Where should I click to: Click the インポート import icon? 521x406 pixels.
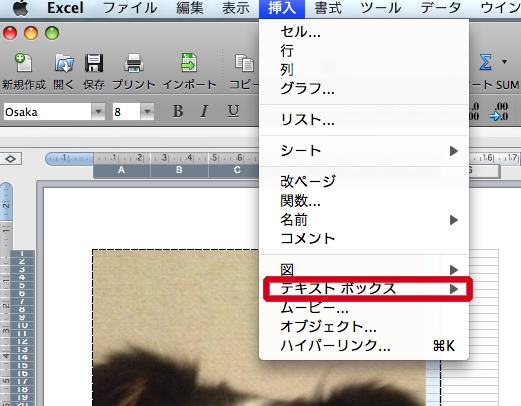[189, 63]
